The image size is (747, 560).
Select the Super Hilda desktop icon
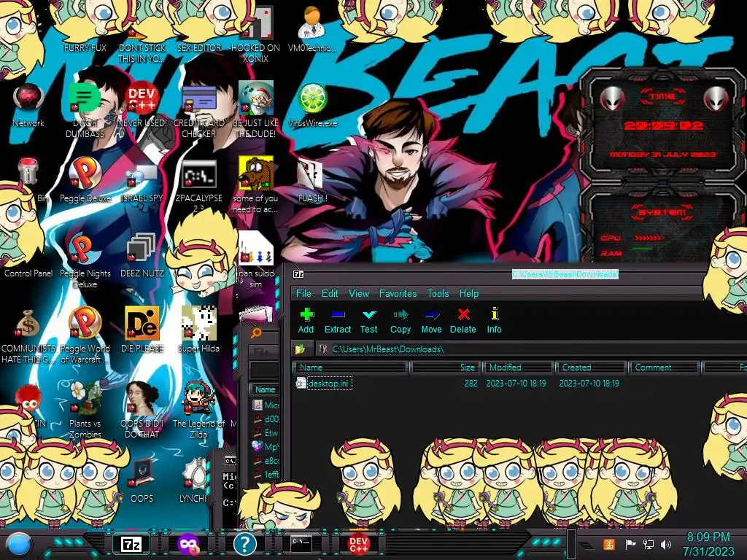[199, 331]
